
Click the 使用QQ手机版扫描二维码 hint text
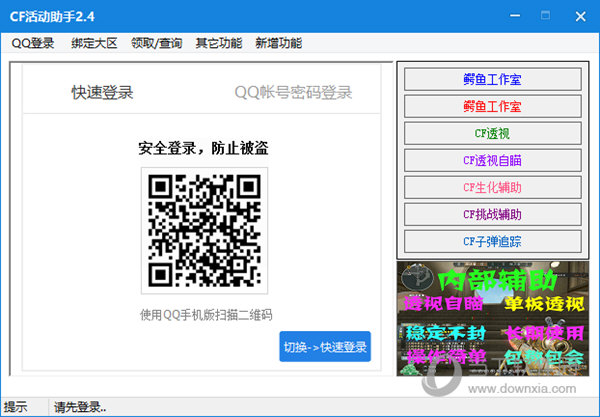click(206, 315)
